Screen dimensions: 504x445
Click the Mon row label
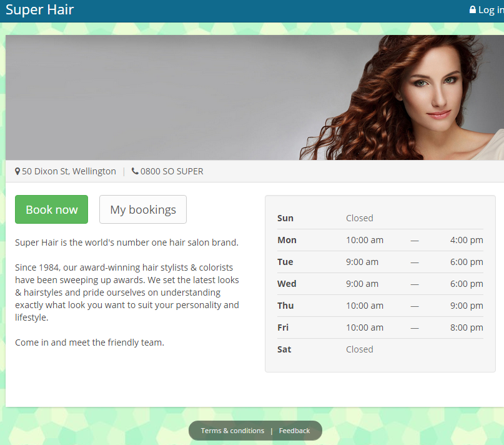pos(287,240)
